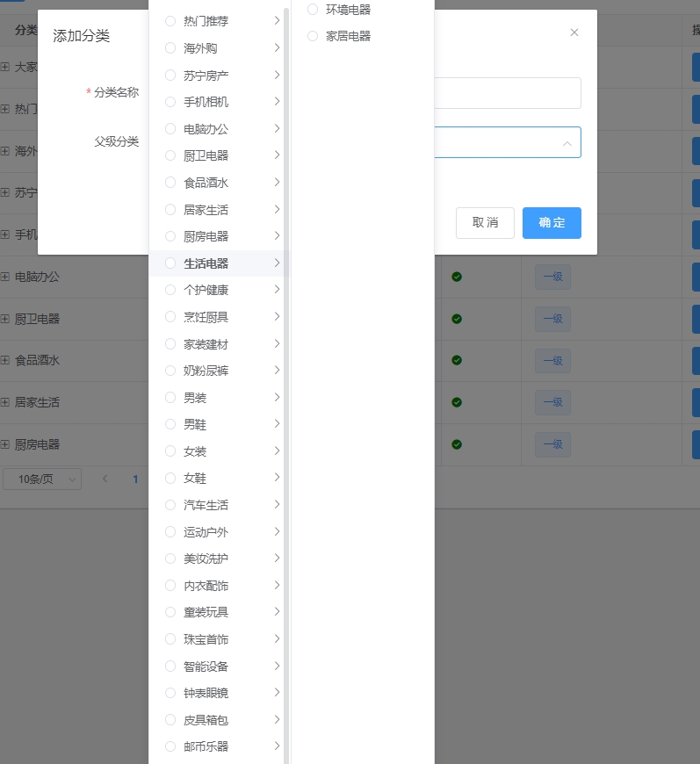The height and width of the screenshot is (764, 700).
Task: Expand 珠宝首饰 submenu arrow
Action: (277, 638)
